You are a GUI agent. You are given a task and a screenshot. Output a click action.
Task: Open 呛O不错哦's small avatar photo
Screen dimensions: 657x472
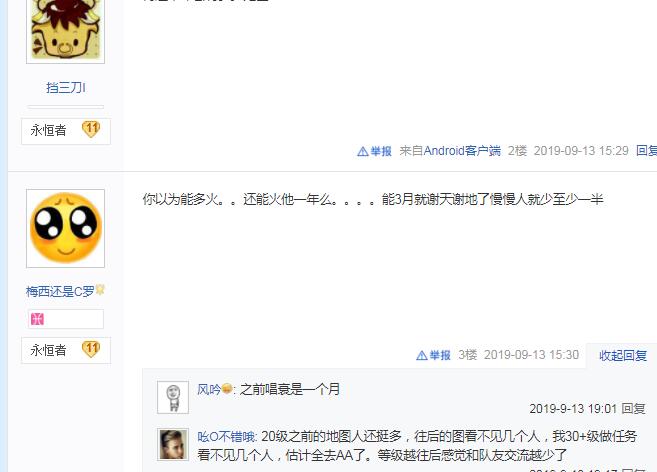[x=173, y=445]
